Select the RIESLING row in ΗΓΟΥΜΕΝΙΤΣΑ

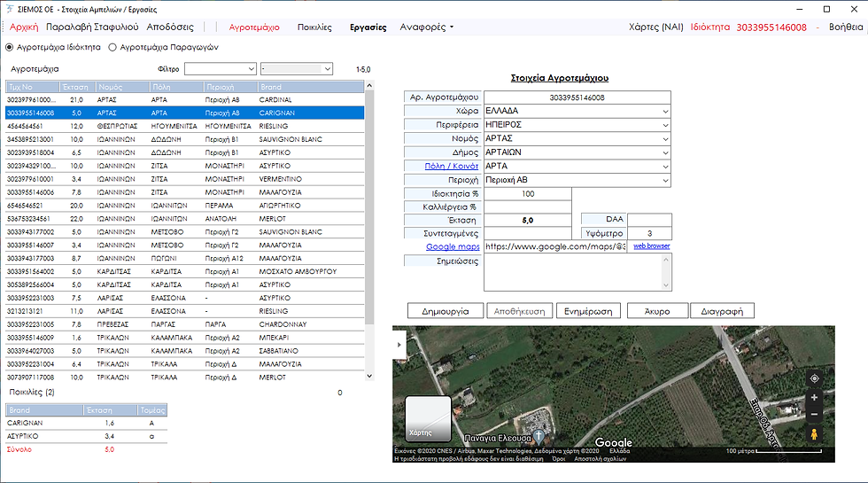(x=185, y=126)
